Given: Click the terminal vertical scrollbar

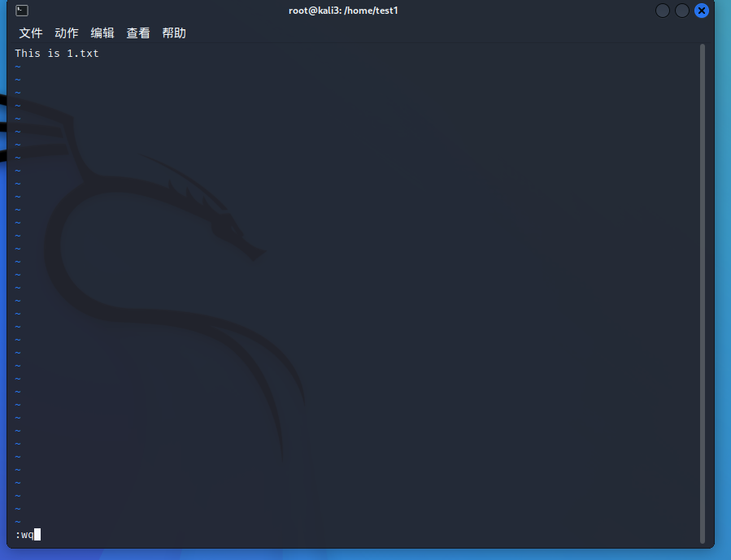Looking at the screenshot, I should (702, 293).
